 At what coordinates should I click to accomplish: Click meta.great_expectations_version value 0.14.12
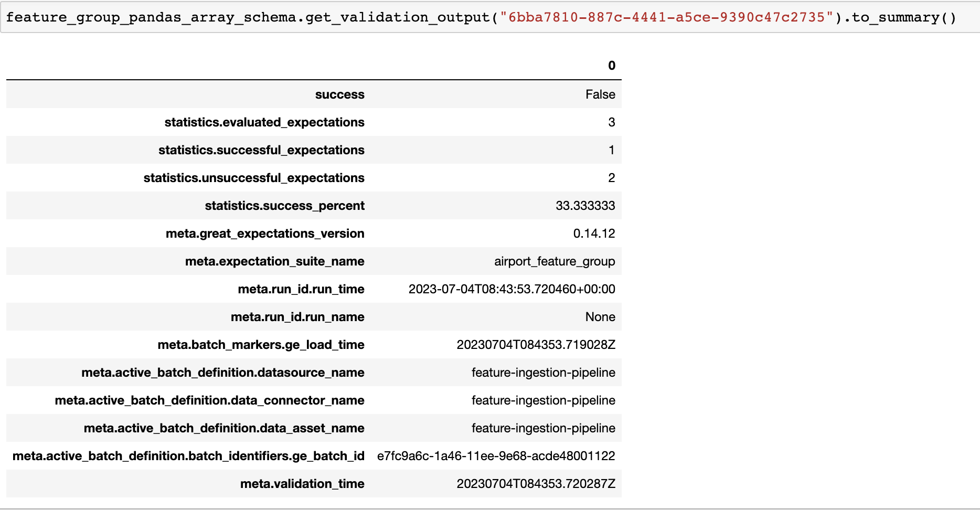click(594, 233)
